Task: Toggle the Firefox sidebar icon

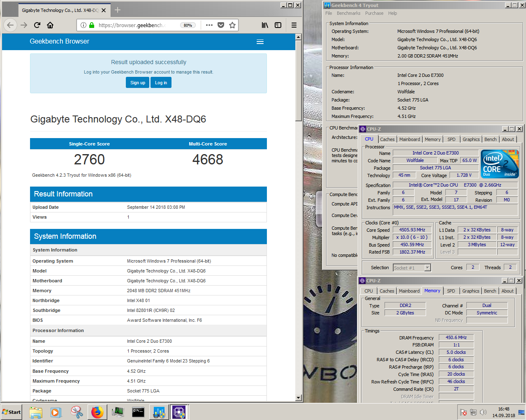Action: coord(278,25)
